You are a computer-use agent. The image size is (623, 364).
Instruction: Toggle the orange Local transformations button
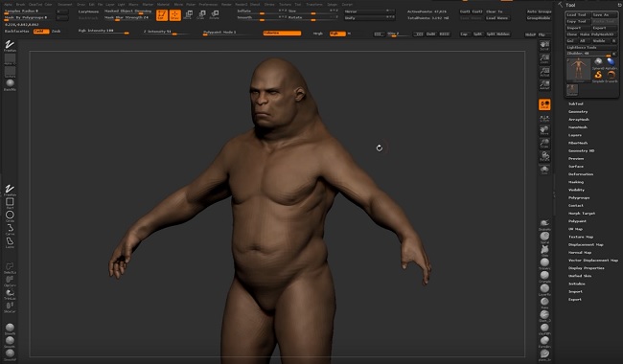pos(544,104)
